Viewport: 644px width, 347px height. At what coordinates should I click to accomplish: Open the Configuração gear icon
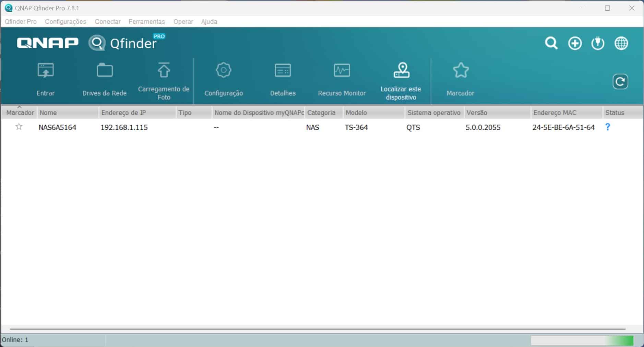tap(224, 71)
